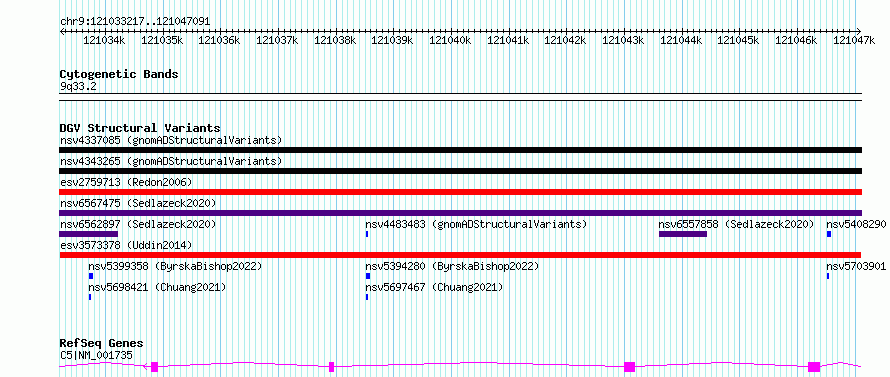
Task: Open the esv3573378 (Uddin2014) label
Action: point(126,245)
